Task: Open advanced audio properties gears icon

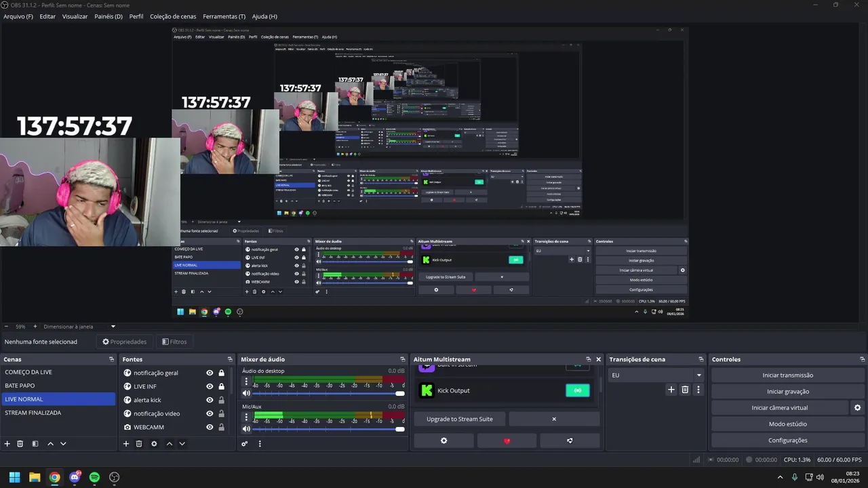Action: [x=245, y=444]
